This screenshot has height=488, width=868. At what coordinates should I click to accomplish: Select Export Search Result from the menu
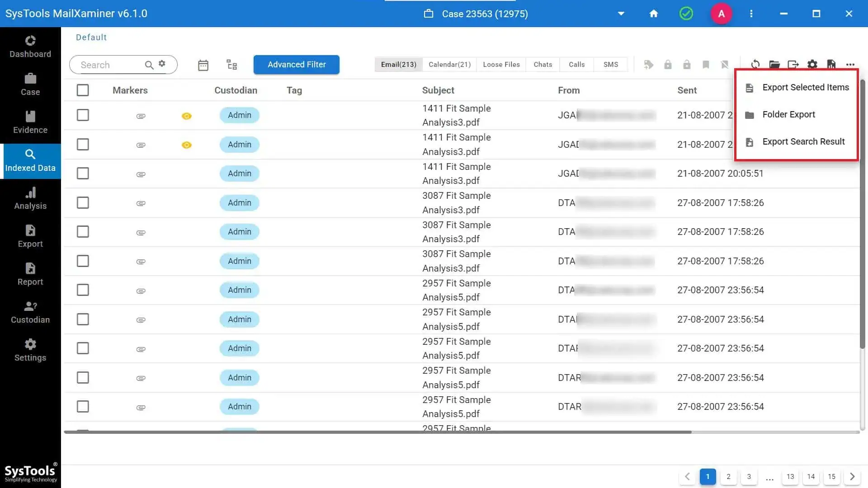pos(803,141)
